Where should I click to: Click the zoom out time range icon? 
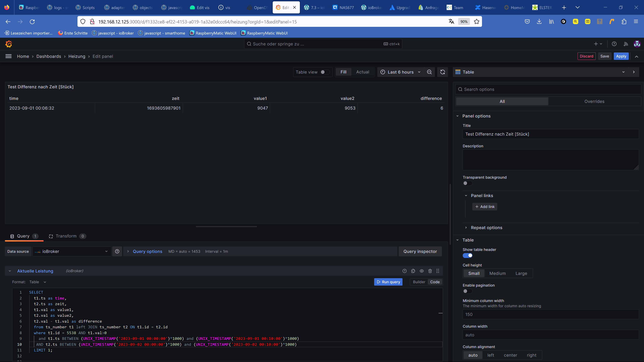click(x=429, y=72)
